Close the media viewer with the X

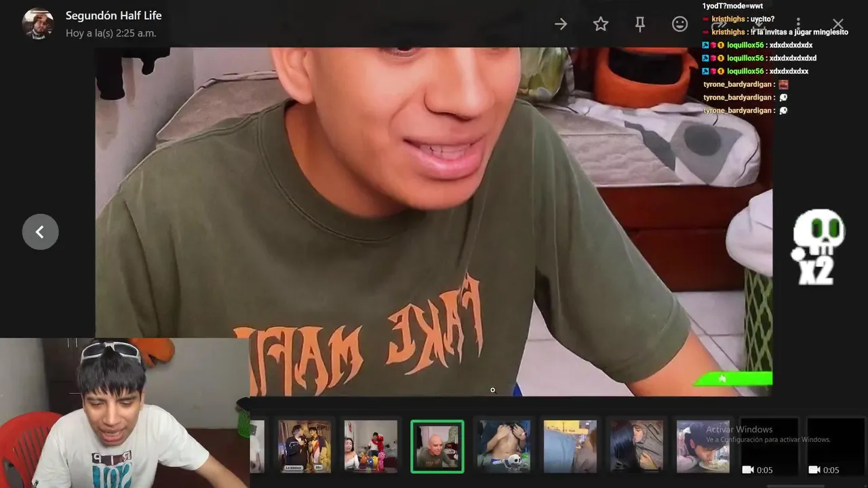pos(838,24)
